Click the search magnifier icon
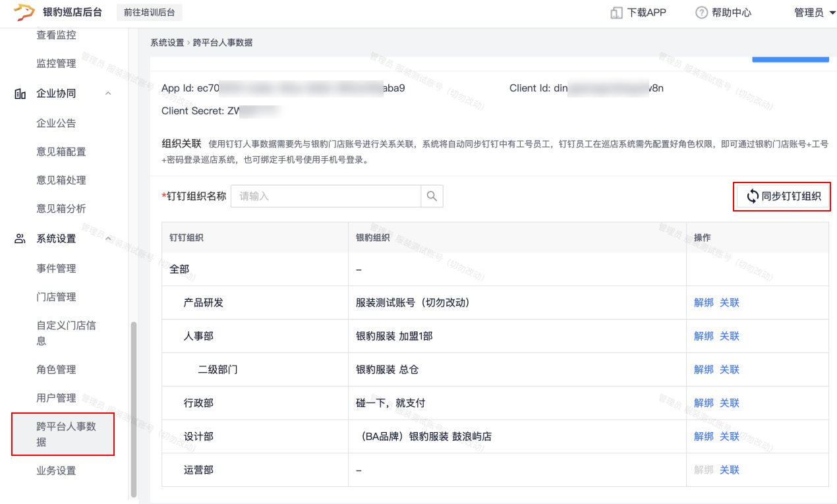 tap(432, 196)
